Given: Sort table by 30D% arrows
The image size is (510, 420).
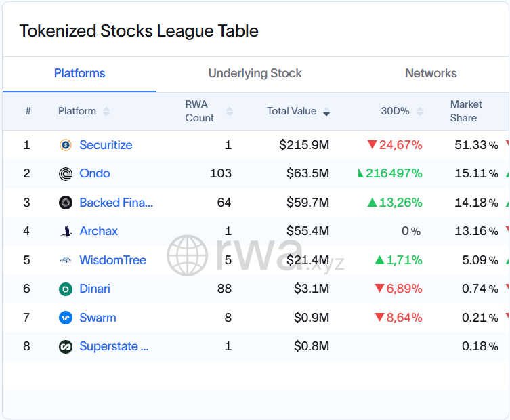Looking at the screenshot, I should click(420, 112).
